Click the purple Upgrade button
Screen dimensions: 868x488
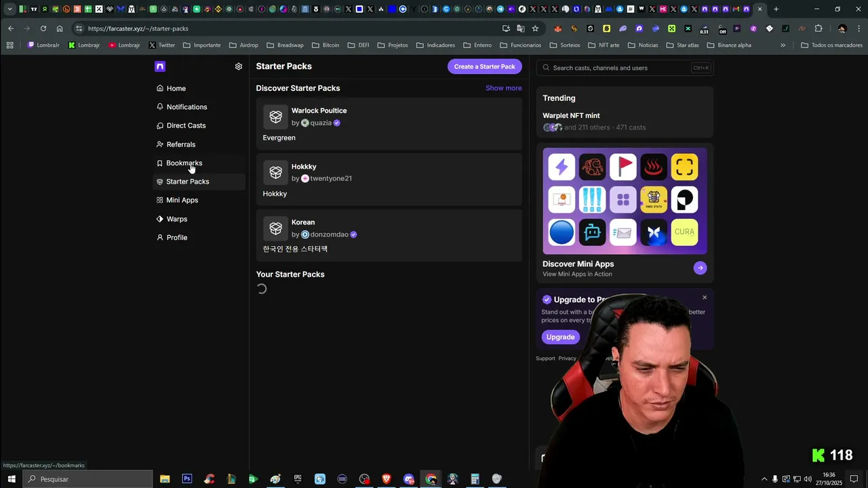click(560, 337)
